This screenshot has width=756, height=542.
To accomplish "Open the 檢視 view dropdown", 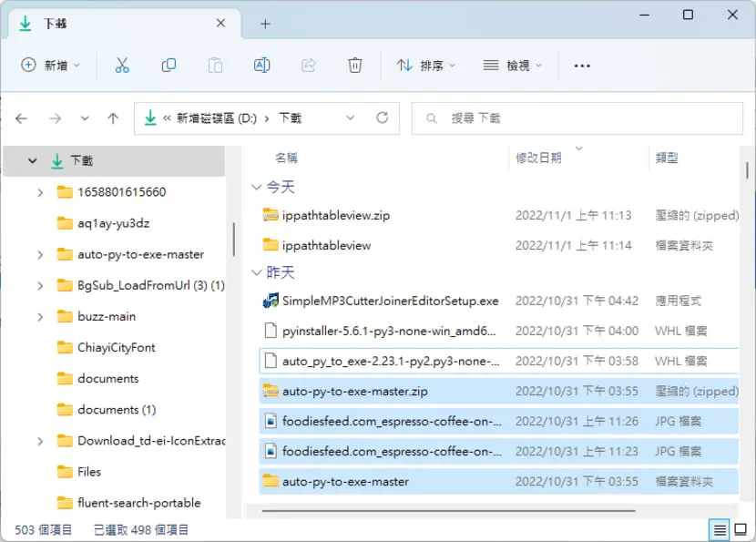I will click(513, 65).
